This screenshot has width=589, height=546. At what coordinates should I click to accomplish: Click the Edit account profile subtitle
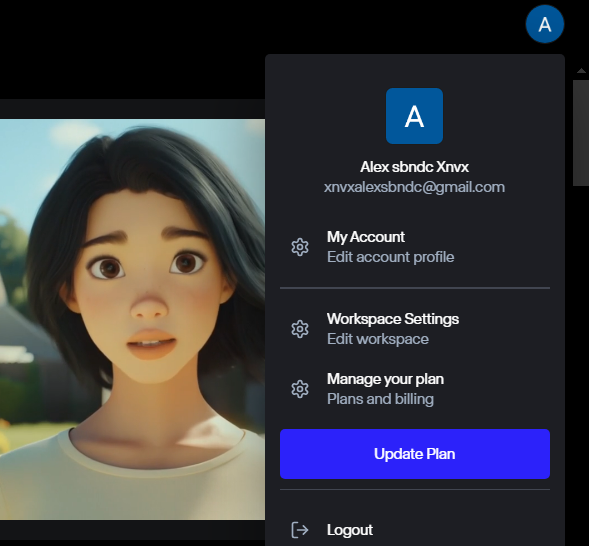click(391, 257)
